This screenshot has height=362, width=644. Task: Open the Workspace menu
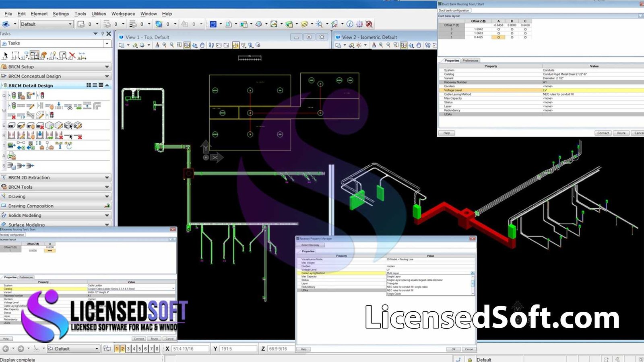(123, 14)
